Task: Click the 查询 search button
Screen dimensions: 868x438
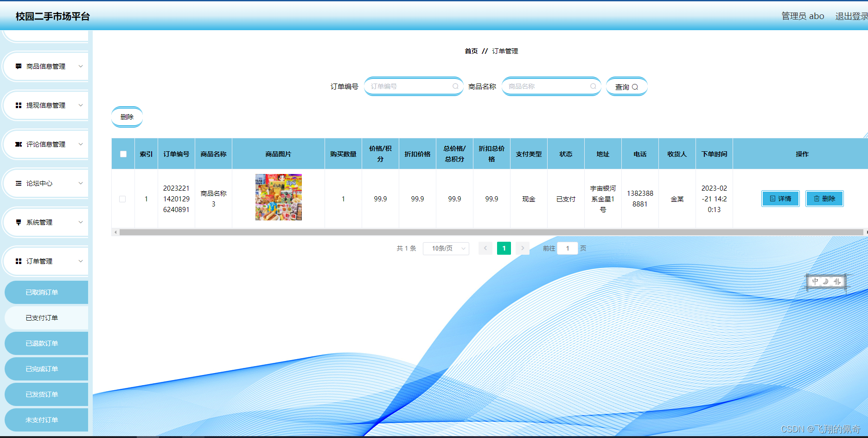Action: [x=626, y=87]
